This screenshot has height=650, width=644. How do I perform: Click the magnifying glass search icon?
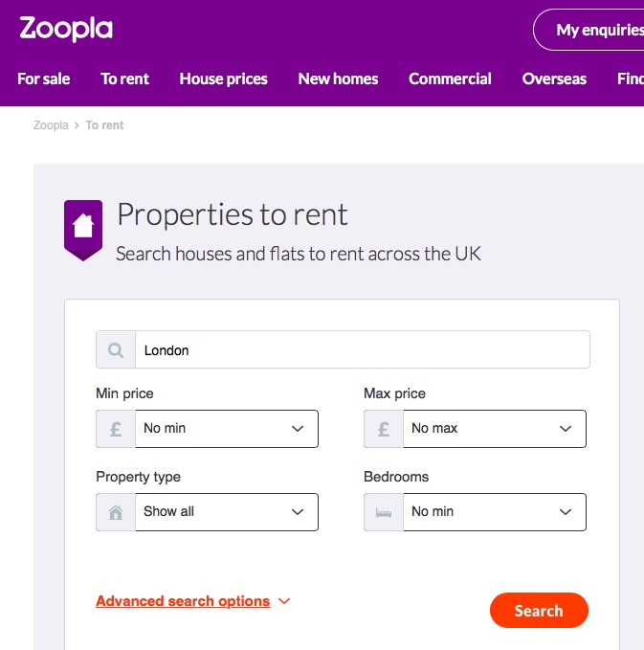coord(116,350)
